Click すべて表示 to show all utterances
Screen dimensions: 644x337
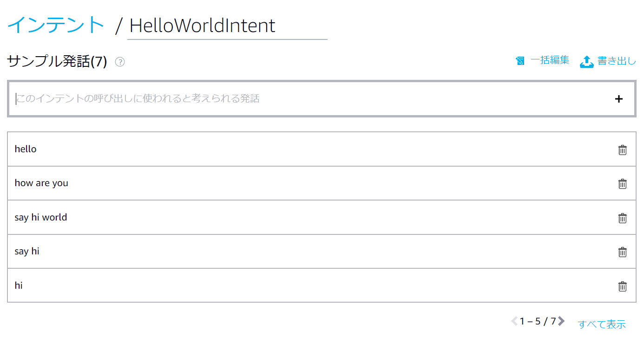[602, 324]
